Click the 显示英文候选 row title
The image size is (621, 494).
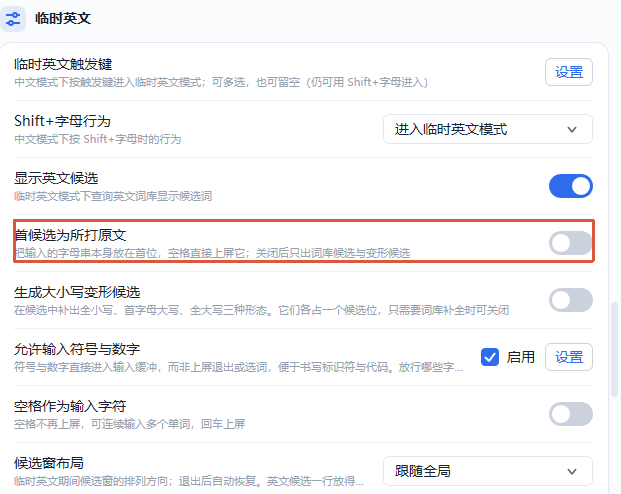[x=56, y=178]
